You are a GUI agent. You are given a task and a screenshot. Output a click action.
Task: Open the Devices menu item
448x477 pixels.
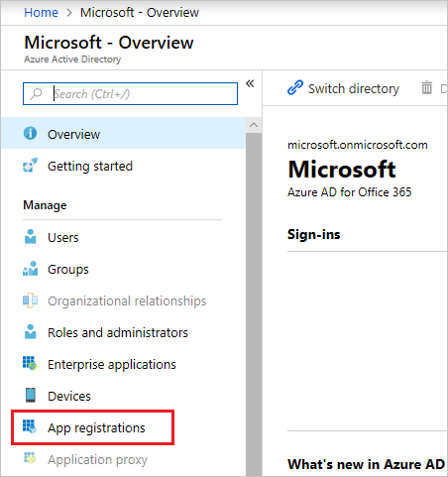click(x=123, y=396)
